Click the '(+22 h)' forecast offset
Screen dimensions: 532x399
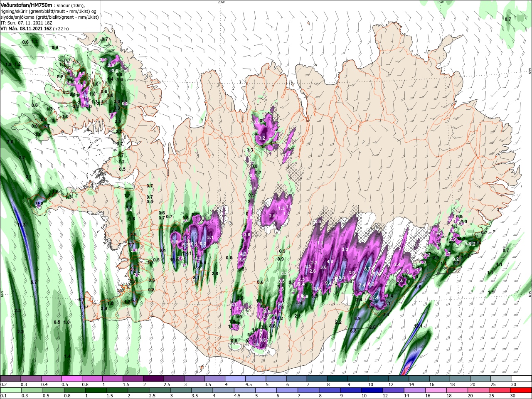[x=61, y=29]
